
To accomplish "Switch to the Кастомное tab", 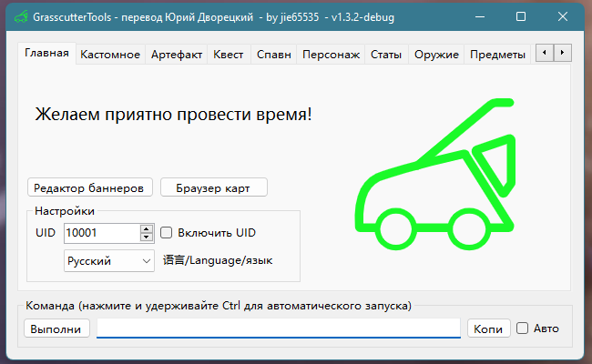I will point(110,55).
